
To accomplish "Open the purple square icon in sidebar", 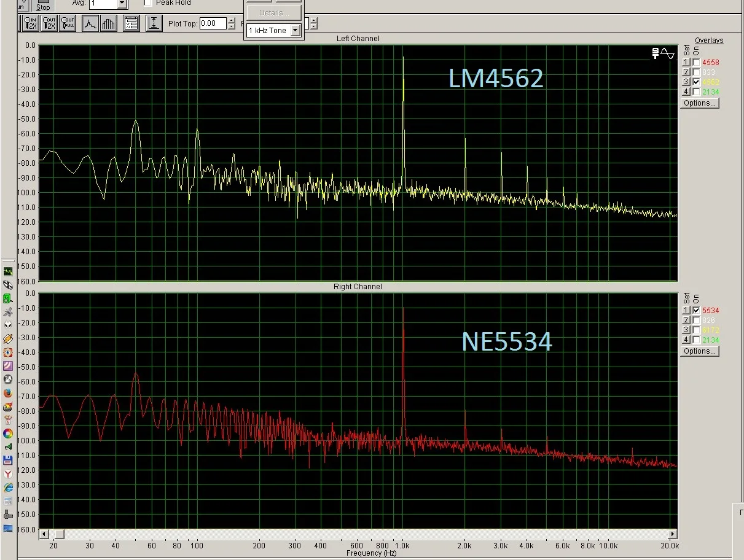I will click(8, 366).
